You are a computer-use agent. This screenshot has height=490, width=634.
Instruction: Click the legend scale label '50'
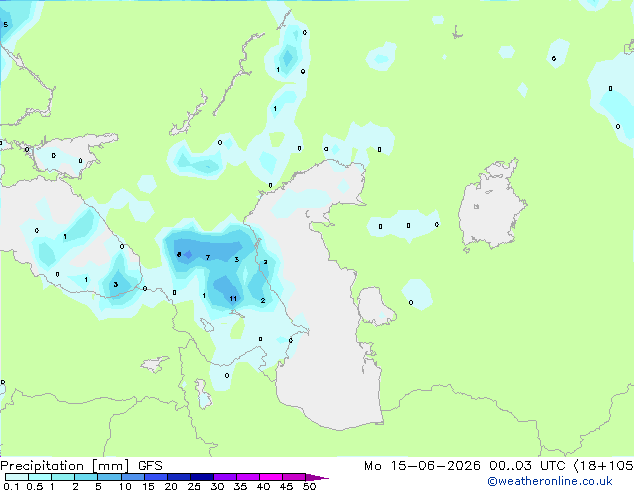(x=309, y=486)
